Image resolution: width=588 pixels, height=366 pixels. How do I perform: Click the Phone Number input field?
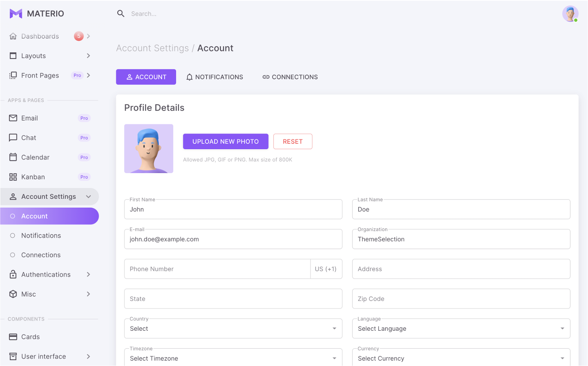click(217, 269)
